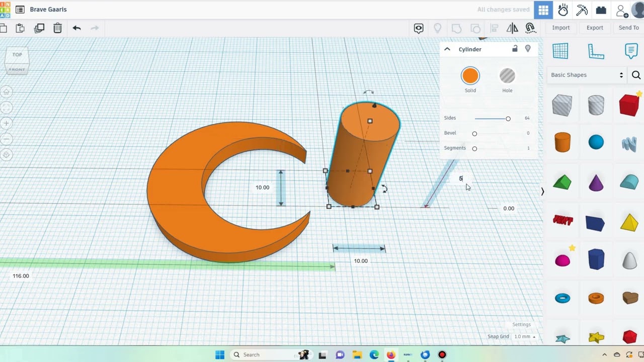644x362 pixels.
Task: Open the Sim Lab icon
Action: tap(563, 10)
